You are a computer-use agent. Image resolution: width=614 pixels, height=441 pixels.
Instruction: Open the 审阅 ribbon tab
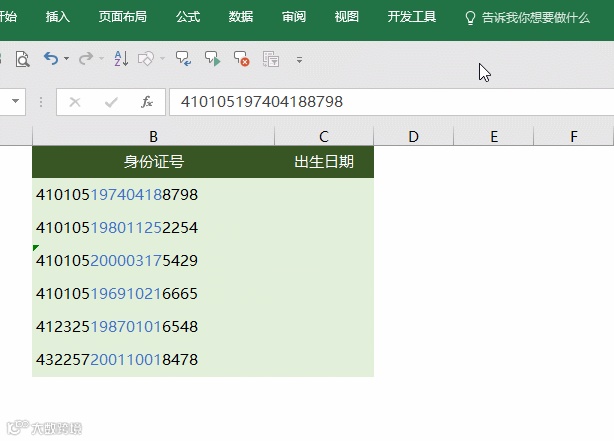pos(294,17)
